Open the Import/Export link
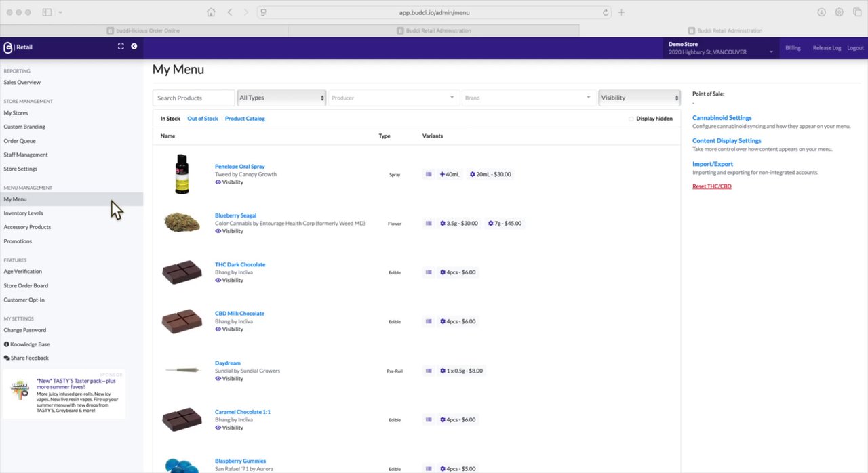 (x=713, y=164)
